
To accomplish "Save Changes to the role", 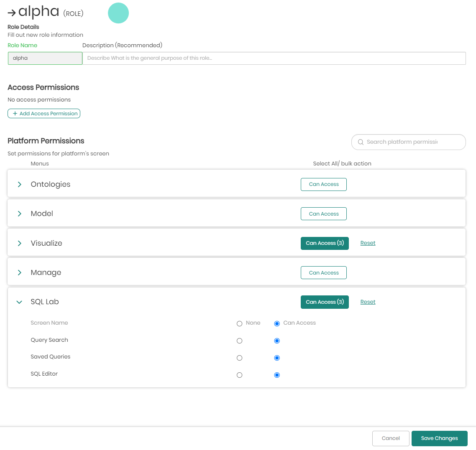I will [439, 438].
